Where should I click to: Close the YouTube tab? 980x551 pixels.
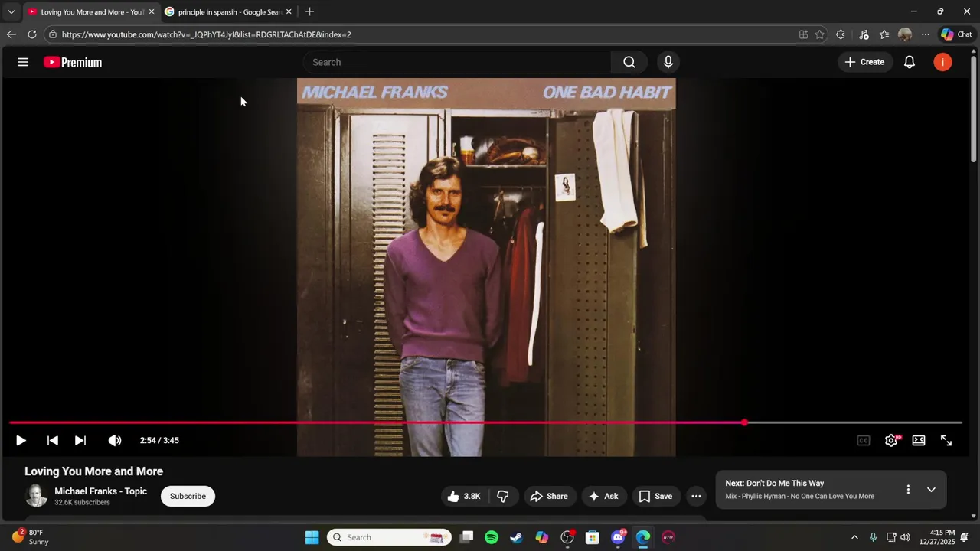[152, 11]
